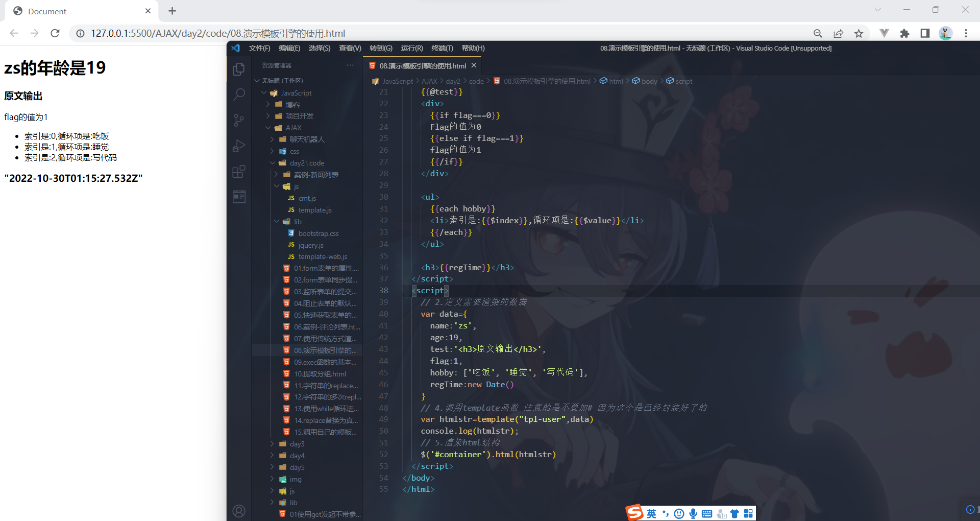Open the 文件(F) menu

tap(259, 48)
